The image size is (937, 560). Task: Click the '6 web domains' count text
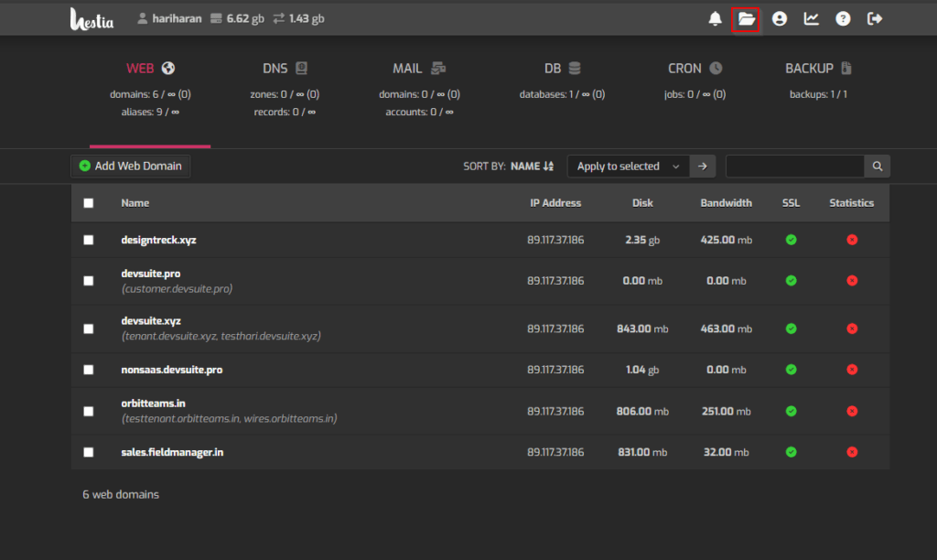[x=121, y=494]
